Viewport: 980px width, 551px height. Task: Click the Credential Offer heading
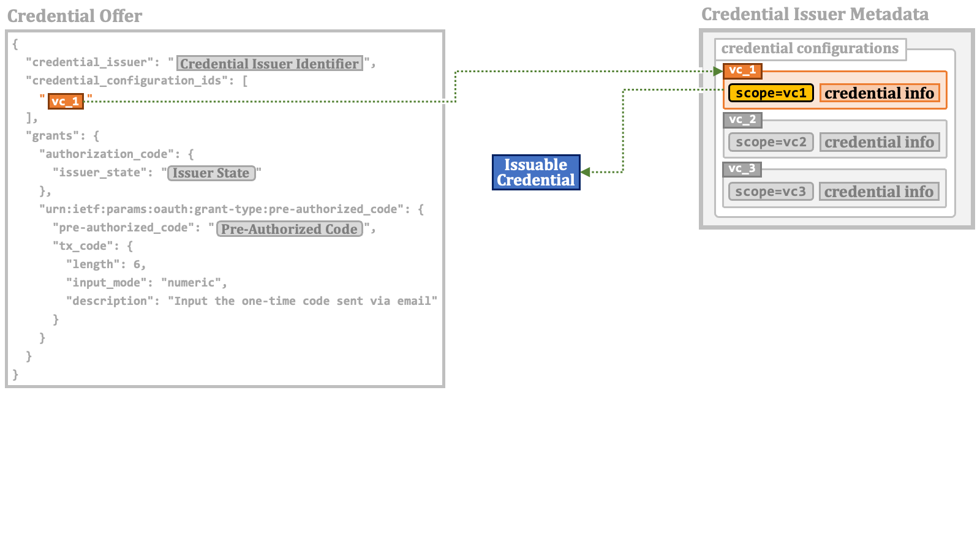[75, 16]
